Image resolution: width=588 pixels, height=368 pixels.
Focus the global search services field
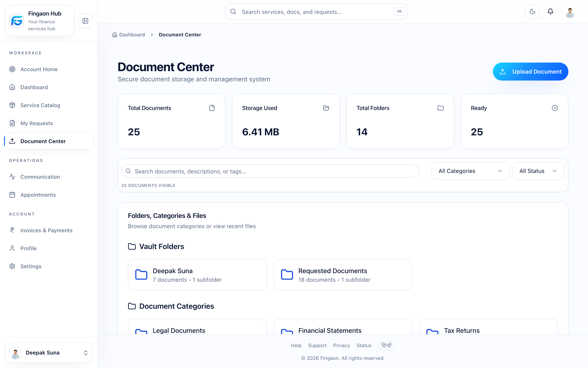[316, 12]
